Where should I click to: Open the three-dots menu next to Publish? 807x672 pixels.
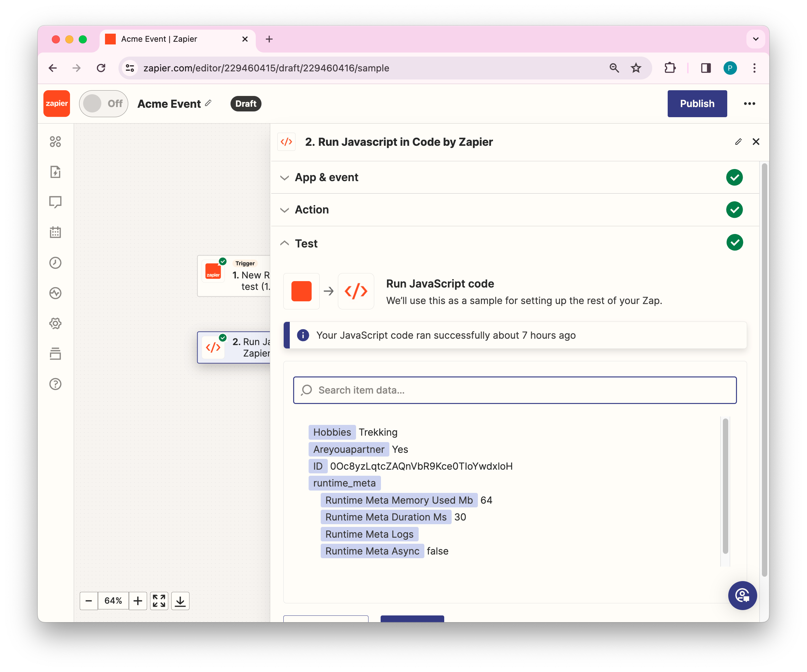[x=749, y=104]
